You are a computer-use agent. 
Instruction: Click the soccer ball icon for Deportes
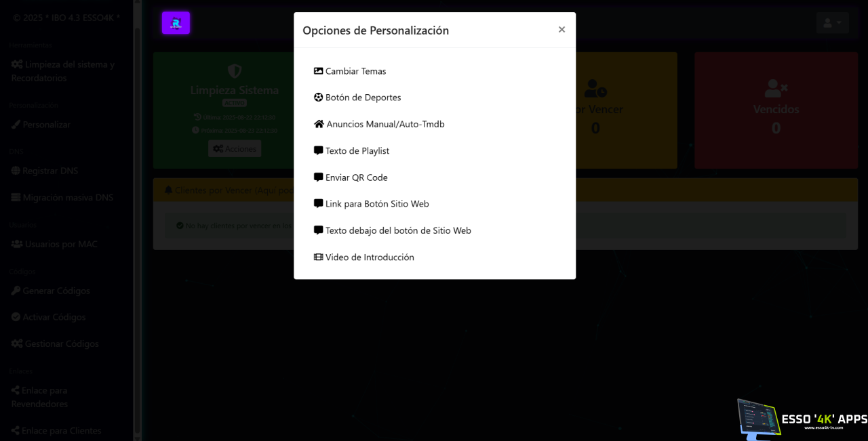[318, 98]
